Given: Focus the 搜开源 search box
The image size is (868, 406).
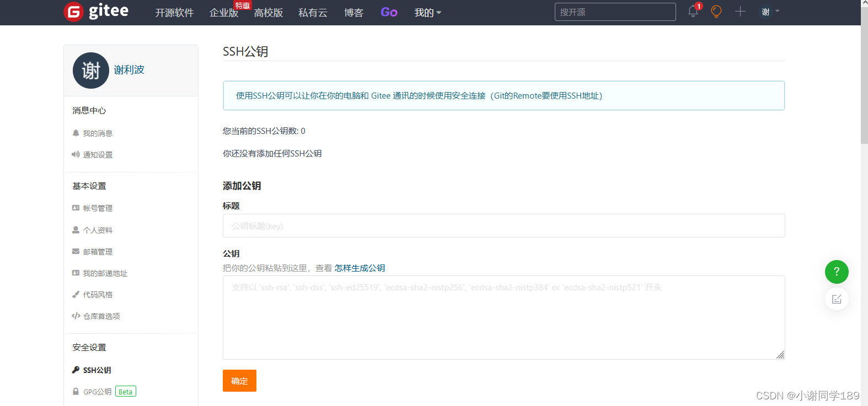Looking at the screenshot, I should click(x=615, y=12).
